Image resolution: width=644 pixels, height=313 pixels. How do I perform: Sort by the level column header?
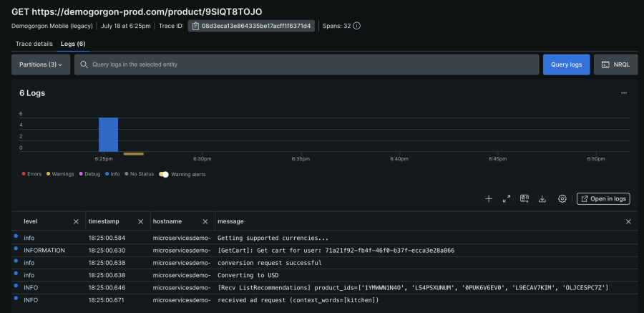pos(30,221)
